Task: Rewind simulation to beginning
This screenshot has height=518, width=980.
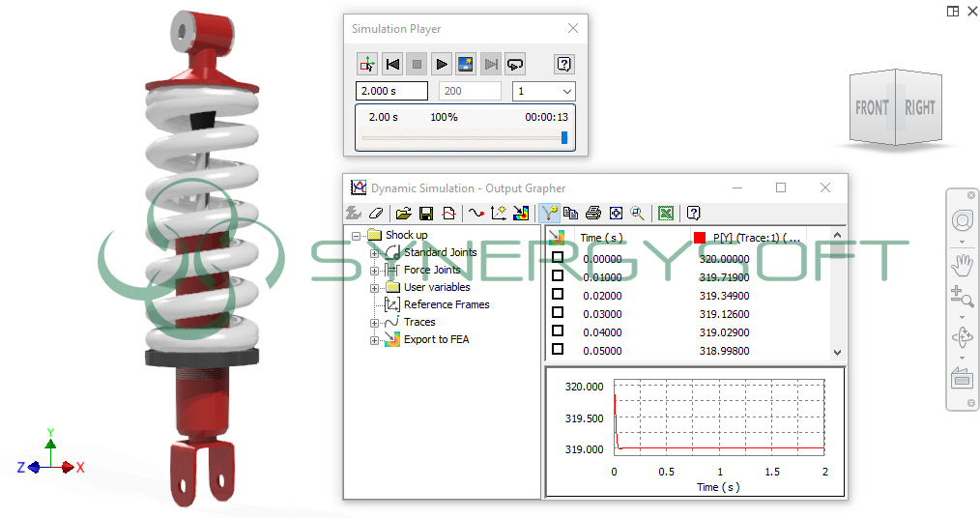Action: point(392,64)
